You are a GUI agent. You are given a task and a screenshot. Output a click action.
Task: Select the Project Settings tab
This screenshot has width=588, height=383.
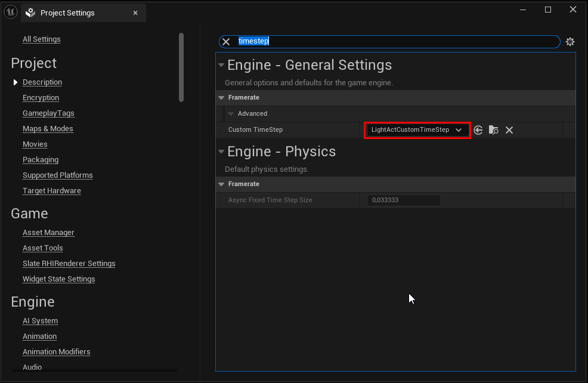(x=67, y=13)
